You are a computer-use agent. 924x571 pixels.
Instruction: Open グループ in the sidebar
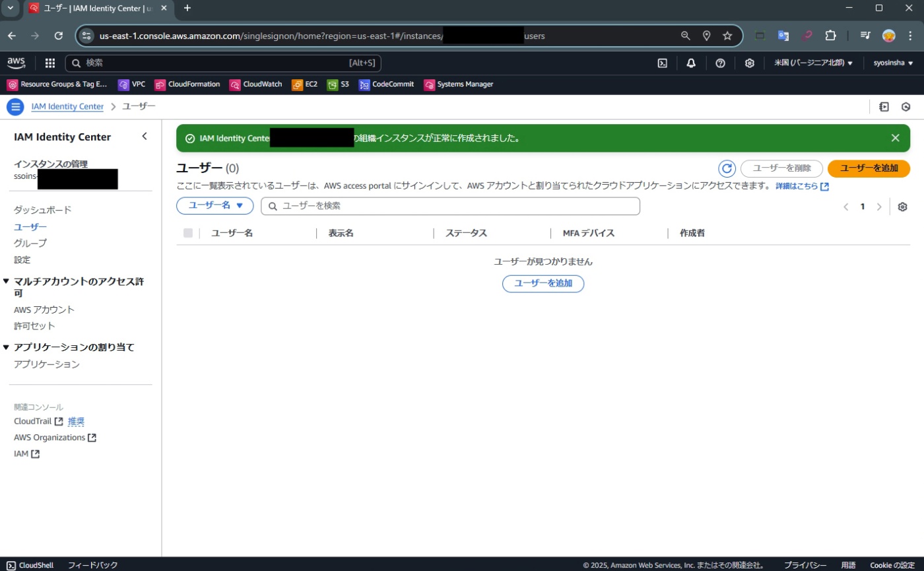[30, 243]
